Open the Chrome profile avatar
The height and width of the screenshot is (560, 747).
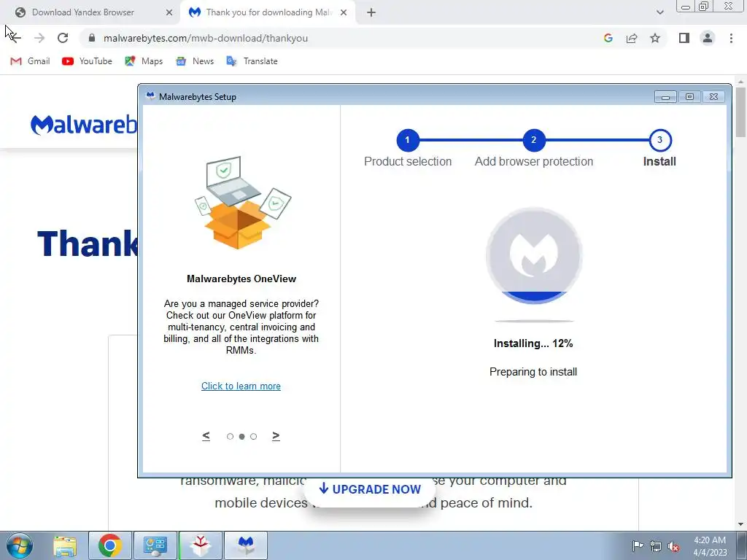tap(708, 38)
